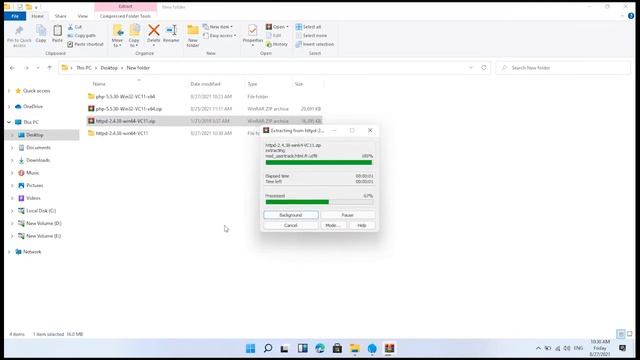Expand Quick access in navigation pane
The height and width of the screenshot is (360, 640).
coord(9,91)
